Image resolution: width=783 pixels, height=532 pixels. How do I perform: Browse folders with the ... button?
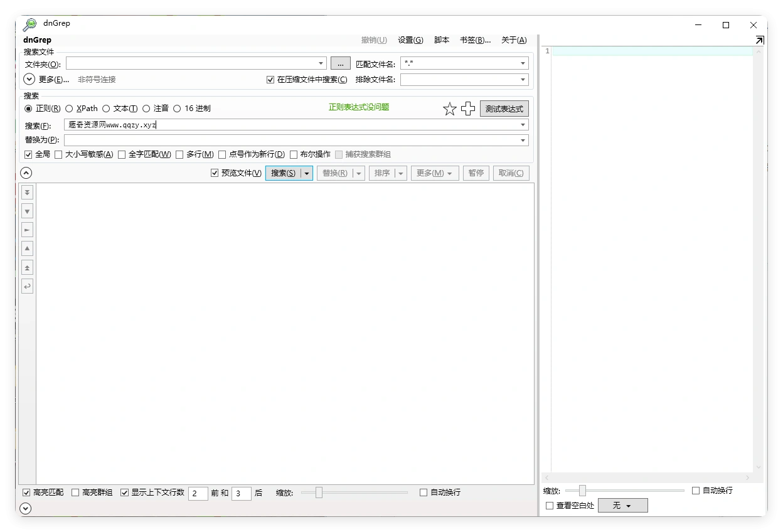click(x=340, y=63)
